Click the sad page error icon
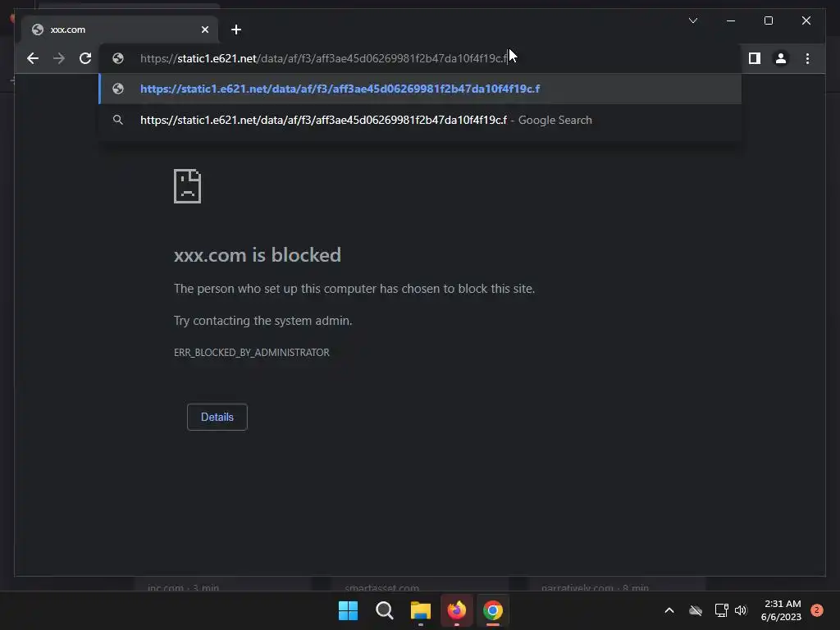 (x=188, y=186)
